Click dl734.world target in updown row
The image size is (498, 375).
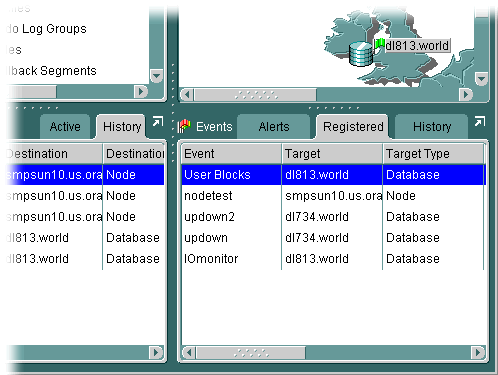pyautogui.click(x=317, y=238)
